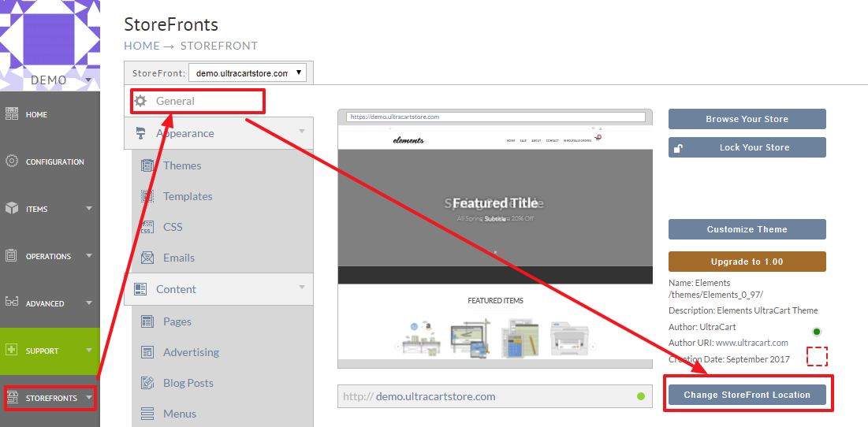
Task: Click the 'Creation Date: September 2017' text
Action: (x=729, y=359)
